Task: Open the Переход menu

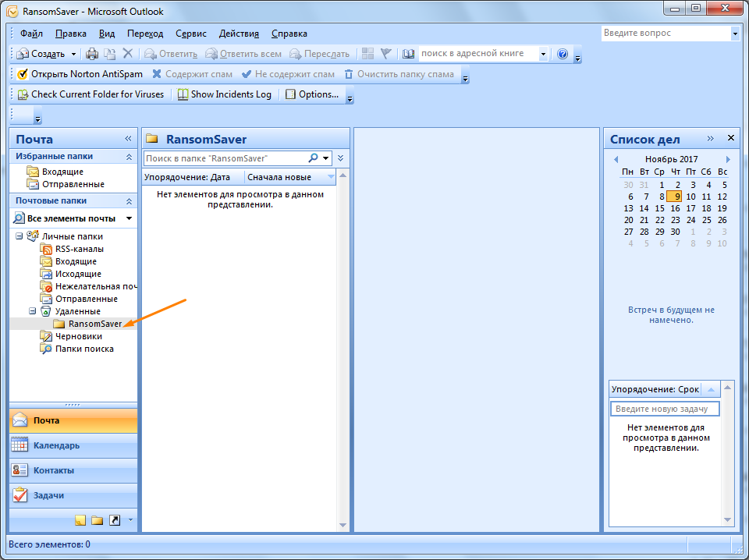Action: tap(145, 34)
